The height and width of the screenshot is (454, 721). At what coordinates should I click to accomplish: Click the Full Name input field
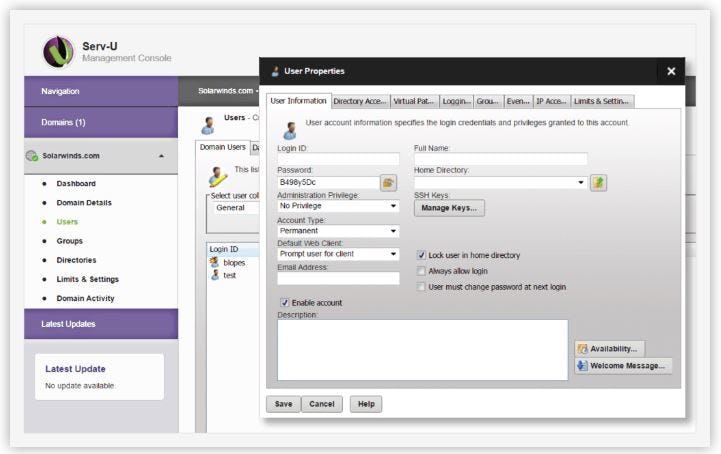pyautogui.click(x=500, y=159)
